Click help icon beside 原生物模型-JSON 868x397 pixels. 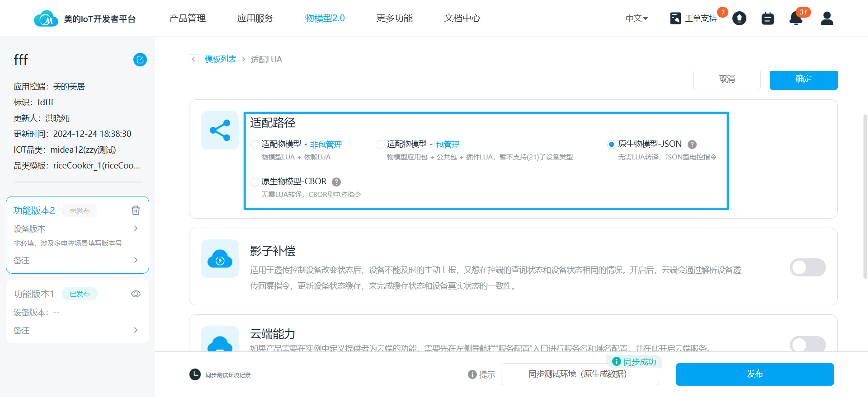pyautogui.click(x=692, y=145)
